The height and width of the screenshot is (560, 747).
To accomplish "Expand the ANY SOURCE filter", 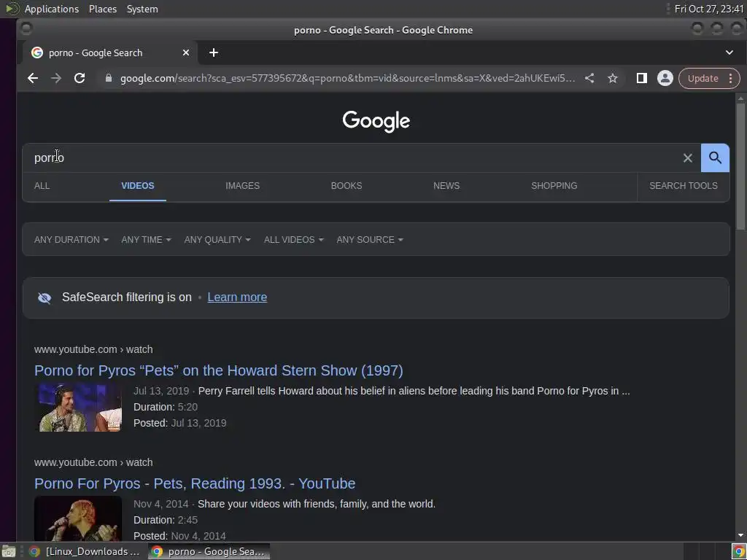I will point(370,239).
